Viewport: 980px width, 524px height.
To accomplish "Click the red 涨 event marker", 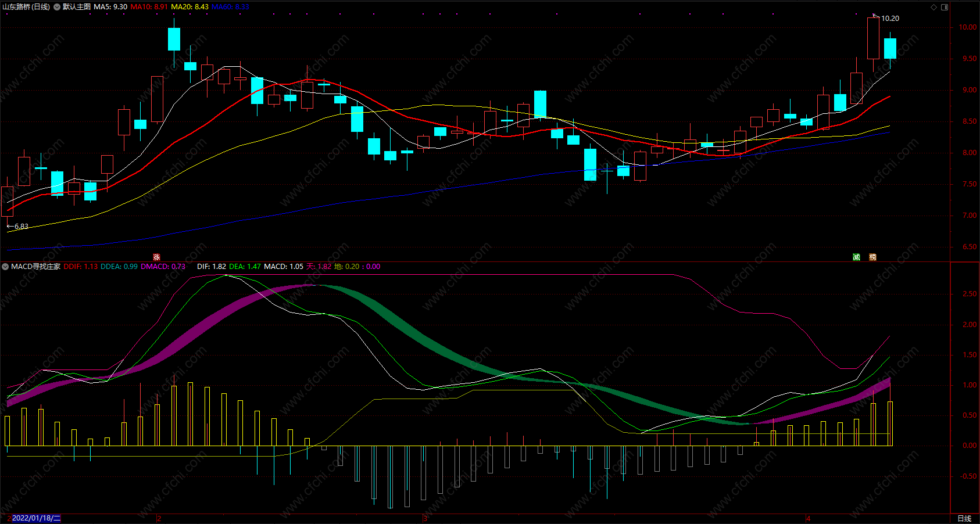I will pyautogui.click(x=156, y=257).
